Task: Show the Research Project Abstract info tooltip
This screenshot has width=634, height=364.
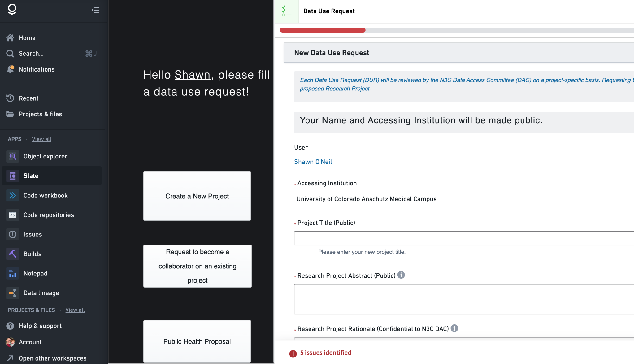Action: coord(401,275)
